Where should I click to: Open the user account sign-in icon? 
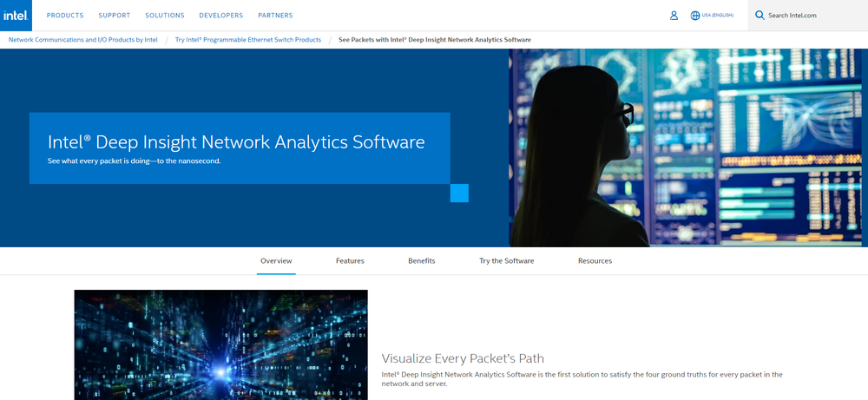(674, 16)
